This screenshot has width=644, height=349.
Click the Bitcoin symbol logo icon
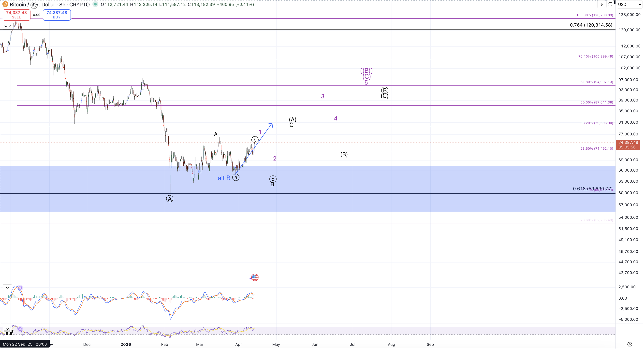5,4
